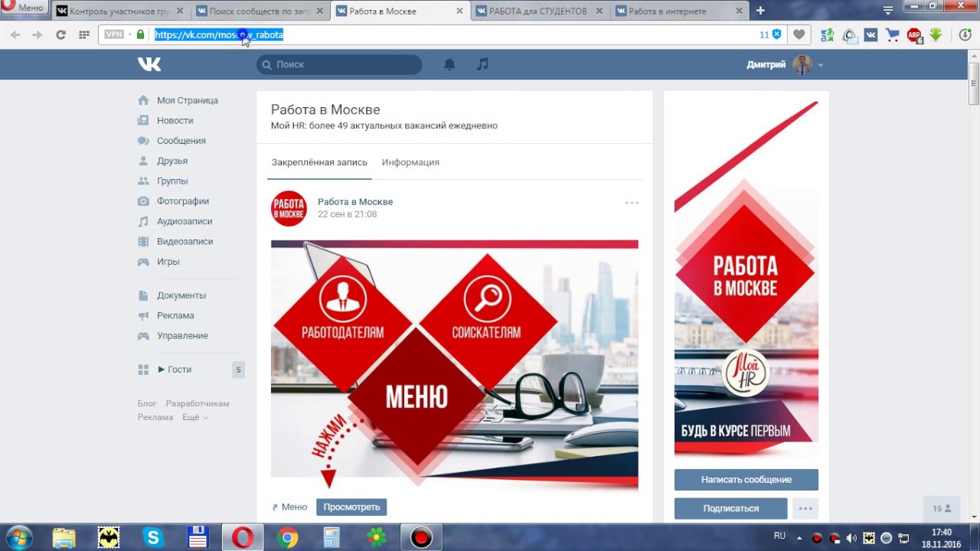Click the browser forward arrow
This screenshot has width=980, height=551.
coord(37,34)
